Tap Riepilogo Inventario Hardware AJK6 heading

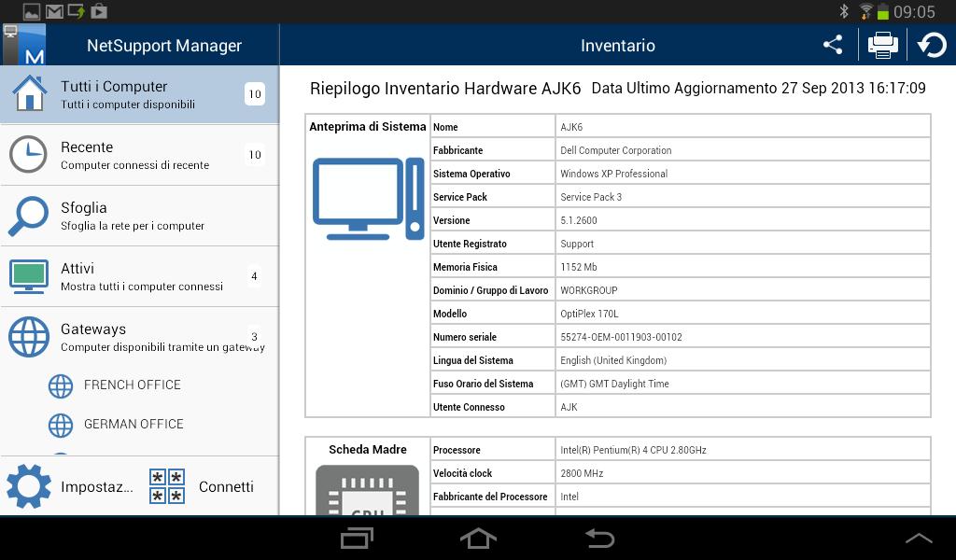(445, 89)
